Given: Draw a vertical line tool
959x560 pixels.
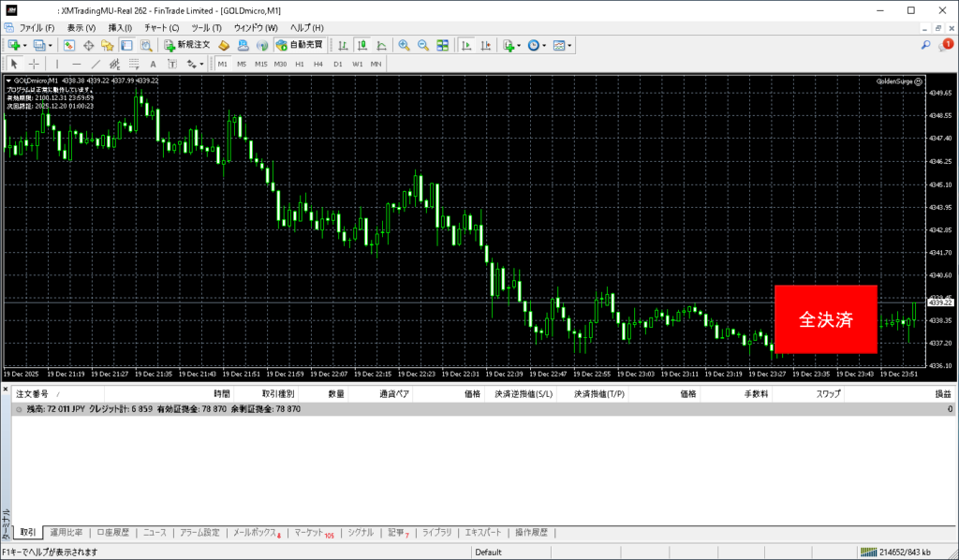Looking at the screenshot, I should click(x=58, y=64).
